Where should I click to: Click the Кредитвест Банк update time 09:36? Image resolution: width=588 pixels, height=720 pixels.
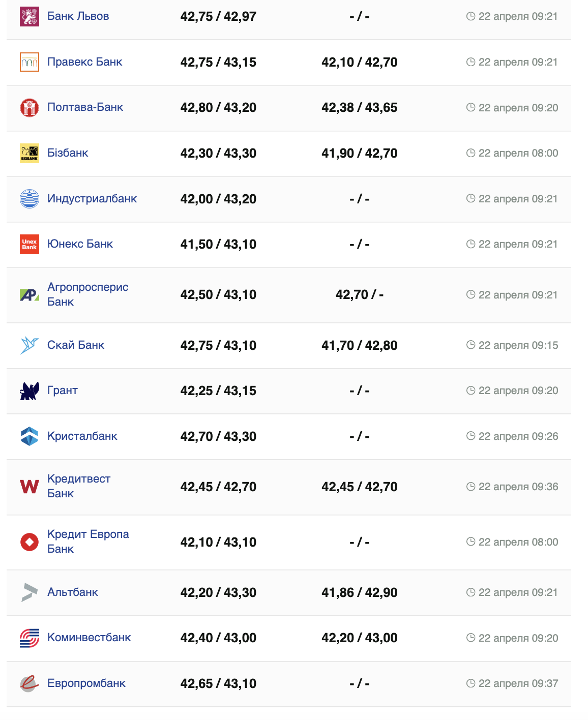[x=518, y=487]
